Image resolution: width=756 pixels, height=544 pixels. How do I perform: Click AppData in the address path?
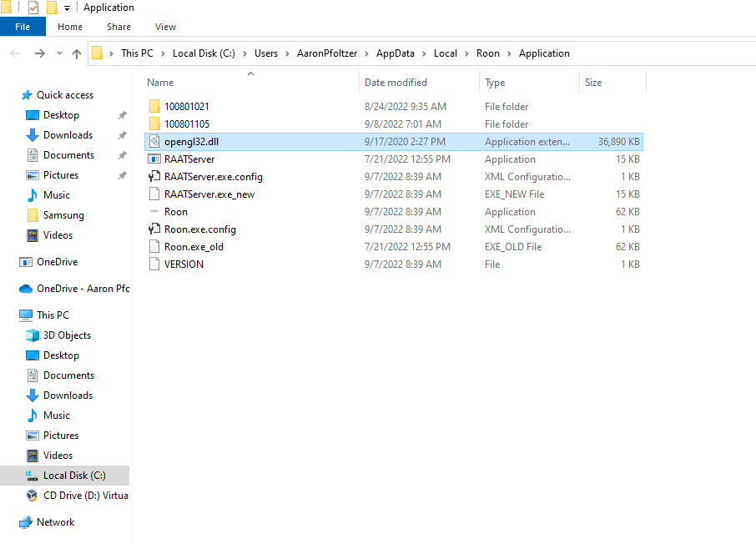click(396, 53)
